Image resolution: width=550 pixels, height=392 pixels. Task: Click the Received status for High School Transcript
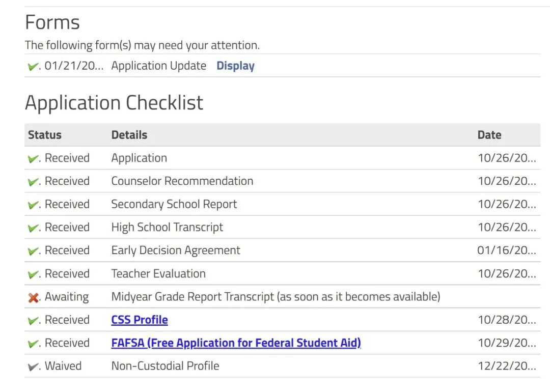tap(67, 227)
